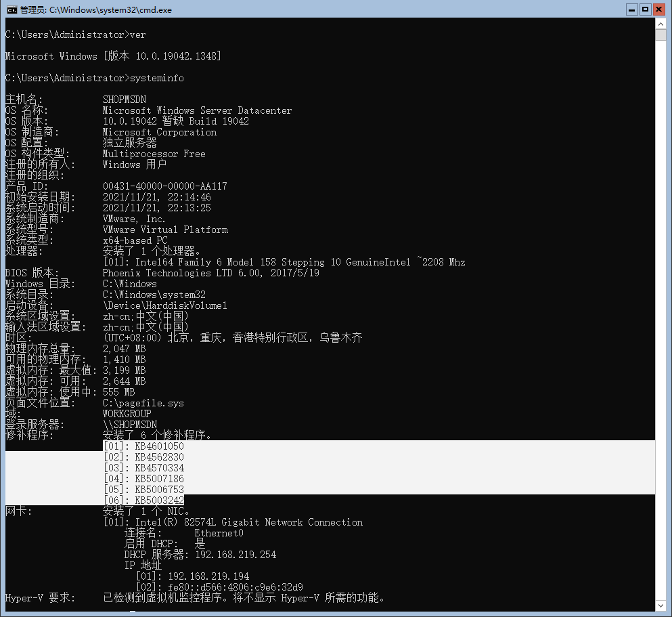Click page file location 'C:\pagefile.sys'
Image resolution: width=672 pixels, height=617 pixels.
tap(143, 403)
